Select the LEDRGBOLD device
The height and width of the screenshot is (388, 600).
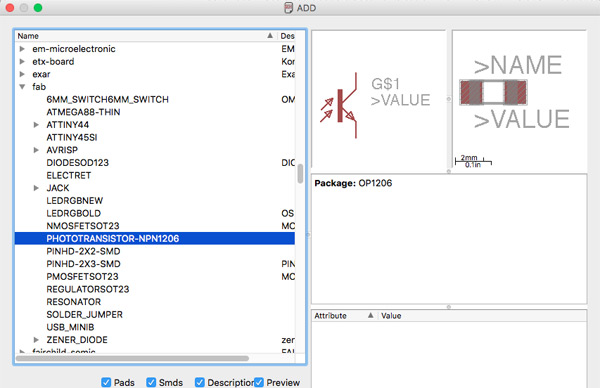[x=73, y=213]
